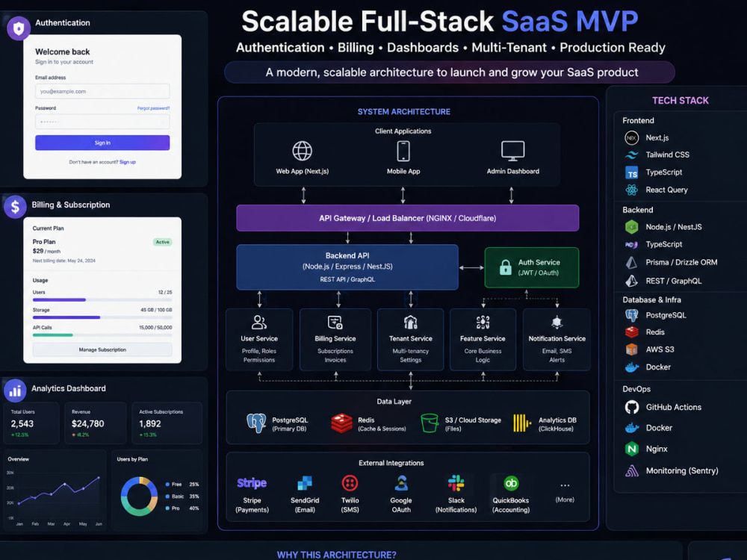Click the Google OAuth icon
Viewport: 747px width, 560px height.
point(401,483)
